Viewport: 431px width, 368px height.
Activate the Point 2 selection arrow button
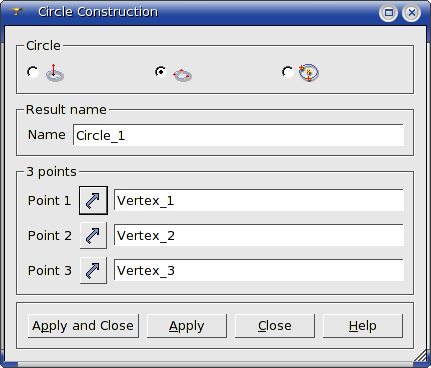(93, 235)
